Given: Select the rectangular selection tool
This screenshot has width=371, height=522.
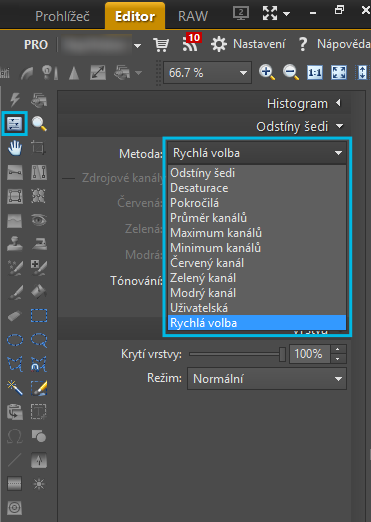Looking at the screenshot, I should pos(39,315).
